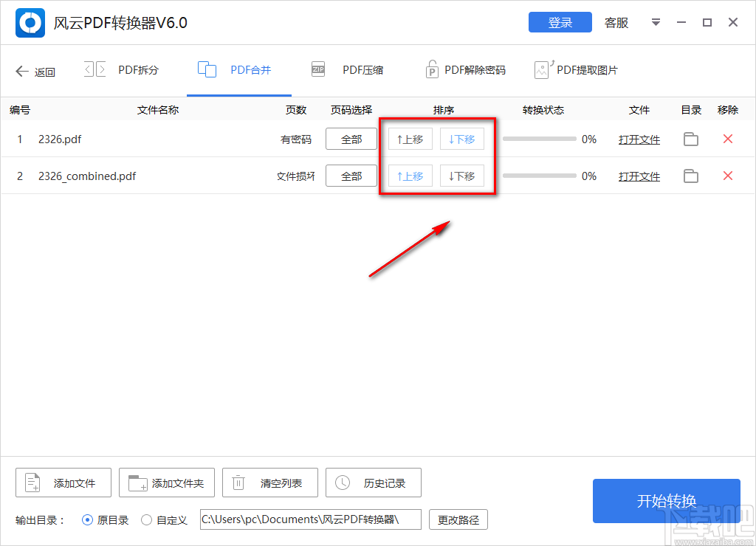756x546 pixels.
Task: Click the 登录 login button
Action: click(560, 22)
